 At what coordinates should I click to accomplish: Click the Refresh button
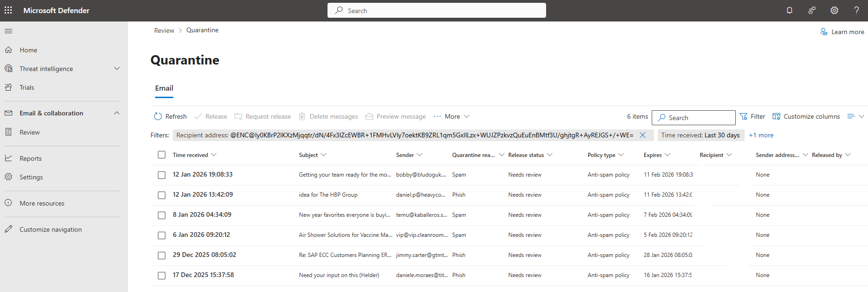coord(170,116)
